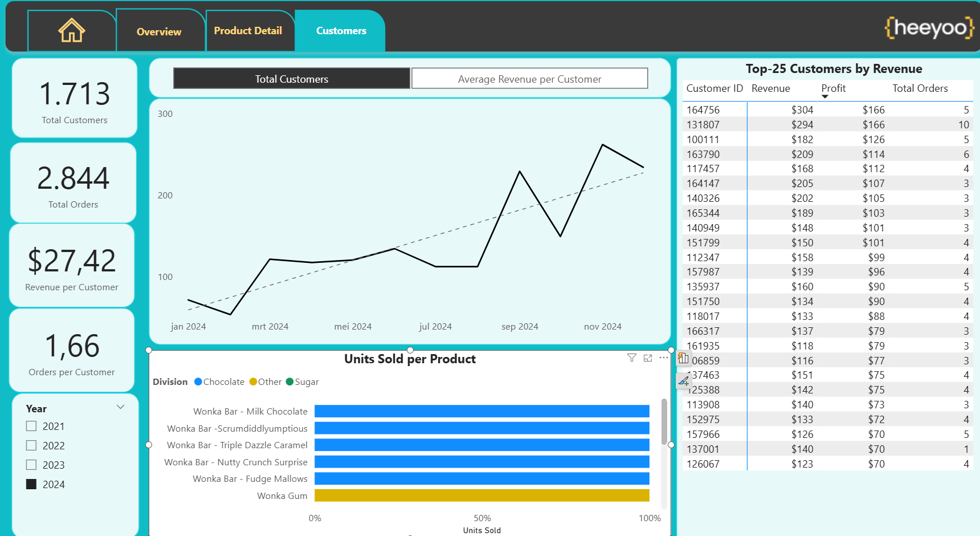Viewport: 980px width, 536px height.
Task: Go to the Home page icon
Action: [x=72, y=30]
